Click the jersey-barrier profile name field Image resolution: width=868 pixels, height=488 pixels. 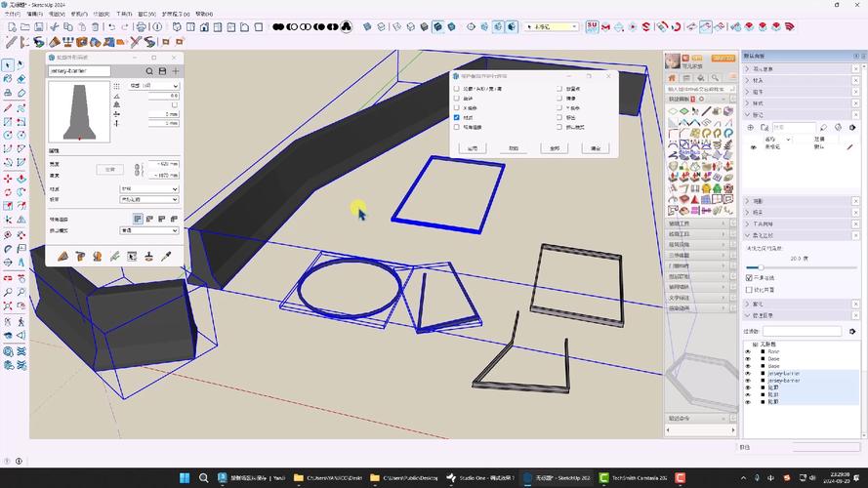tap(79, 71)
